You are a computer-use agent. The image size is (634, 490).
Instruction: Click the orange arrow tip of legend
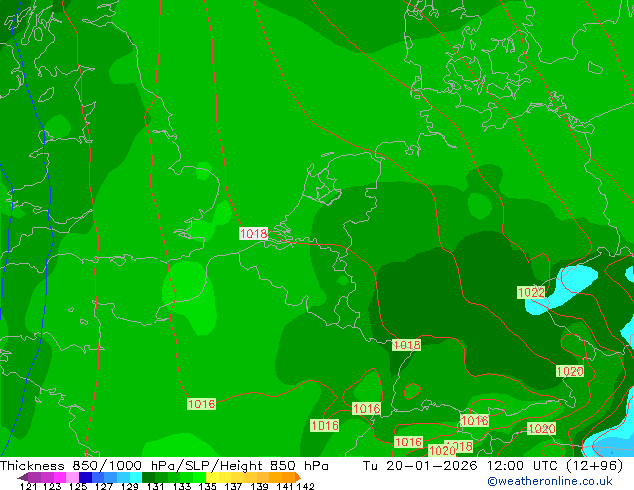pos(298,477)
